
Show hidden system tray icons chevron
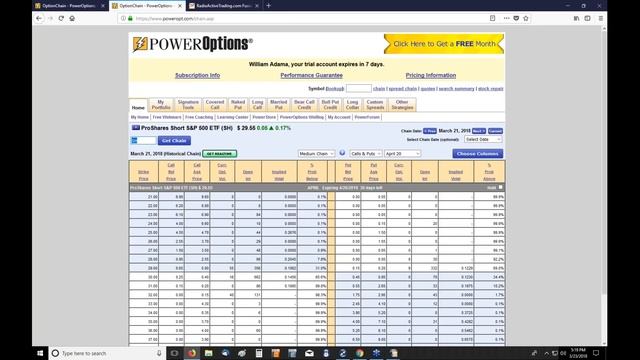(546, 353)
